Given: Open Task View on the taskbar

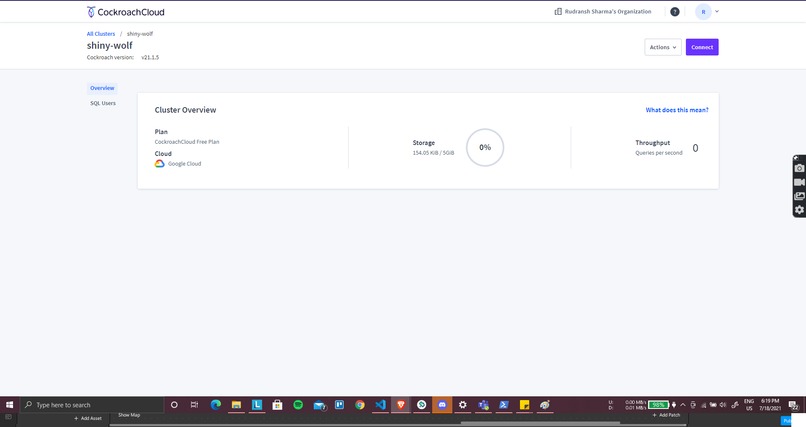Looking at the screenshot, I should (194, 405).
